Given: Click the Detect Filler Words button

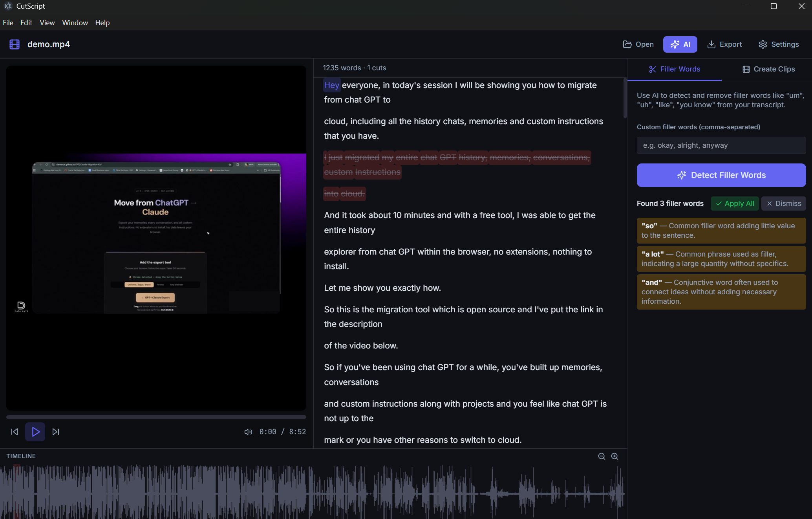Looking at the screenshot, I should tap(721, 175).
